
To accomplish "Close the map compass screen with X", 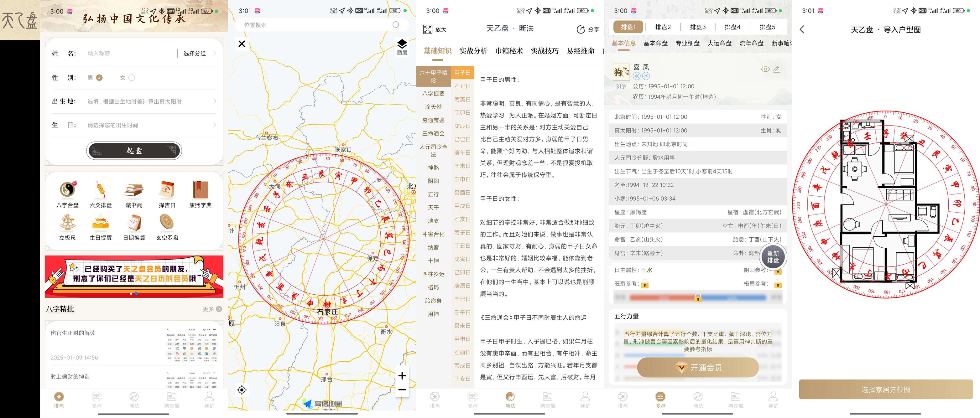I will click(x=242, y=44).
